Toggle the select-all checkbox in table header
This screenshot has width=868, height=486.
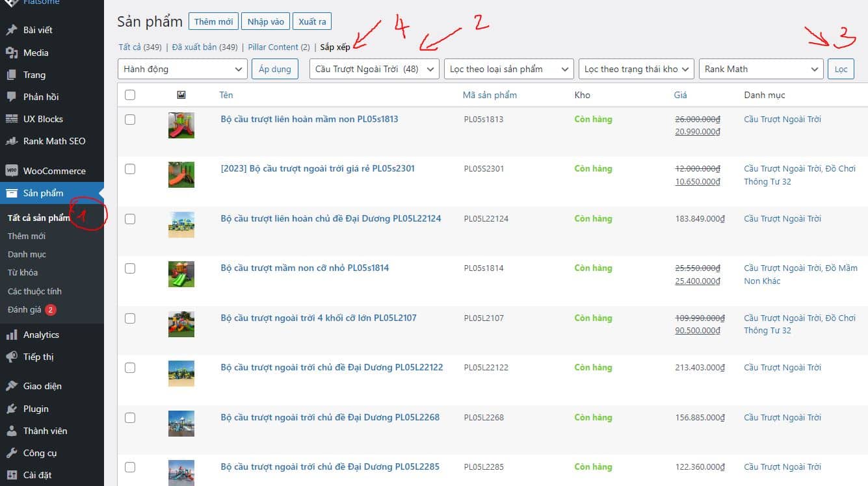(x=130, y=95)
